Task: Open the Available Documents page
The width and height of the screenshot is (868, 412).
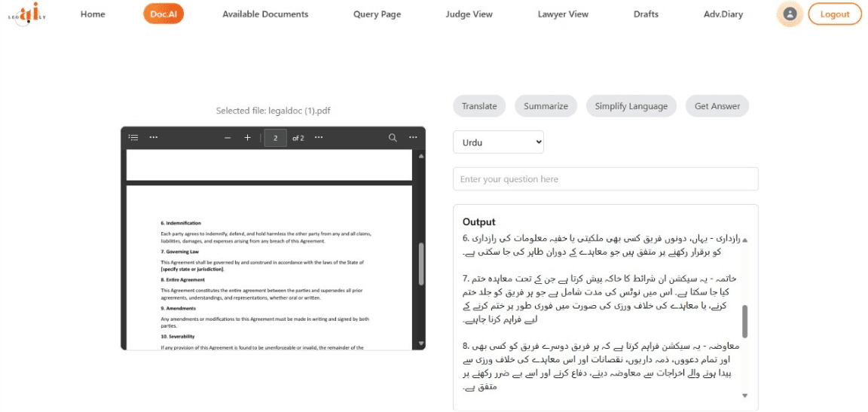Action: (265, 14)
